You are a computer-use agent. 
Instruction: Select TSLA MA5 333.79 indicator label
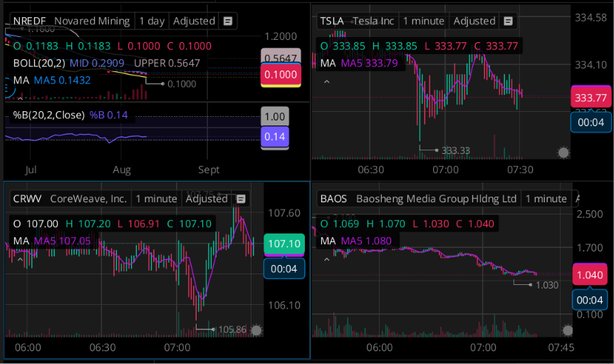(369, 63)
